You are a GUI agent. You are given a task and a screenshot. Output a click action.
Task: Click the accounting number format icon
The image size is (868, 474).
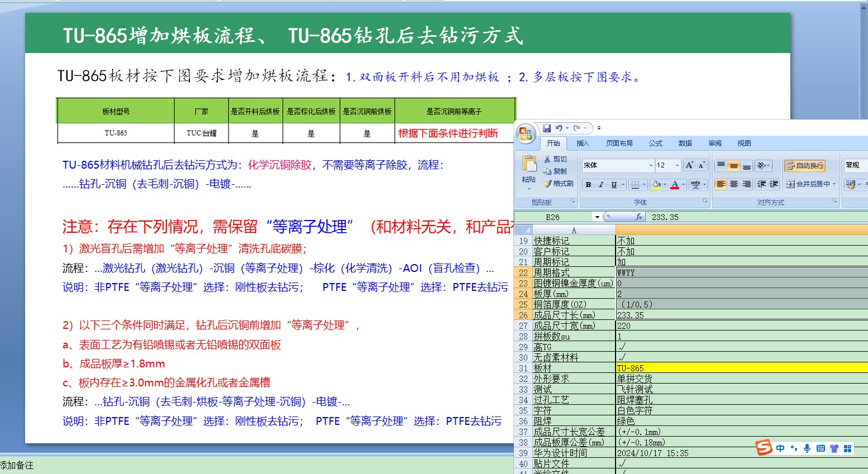pos(850,184)
